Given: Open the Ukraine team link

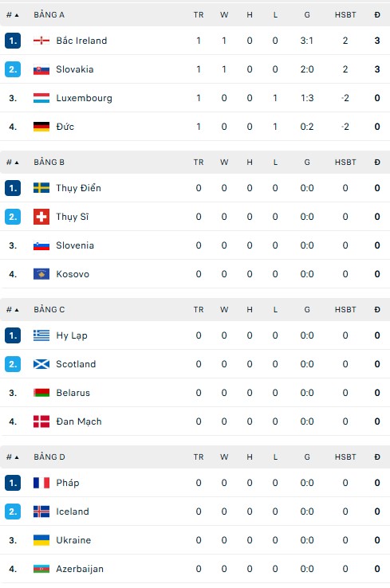Looking at the screenshot, I should pos(73,540).
